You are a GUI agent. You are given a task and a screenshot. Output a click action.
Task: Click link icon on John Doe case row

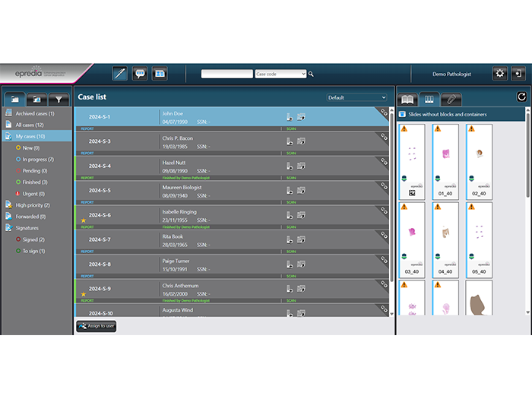click(x=384, y=112)
